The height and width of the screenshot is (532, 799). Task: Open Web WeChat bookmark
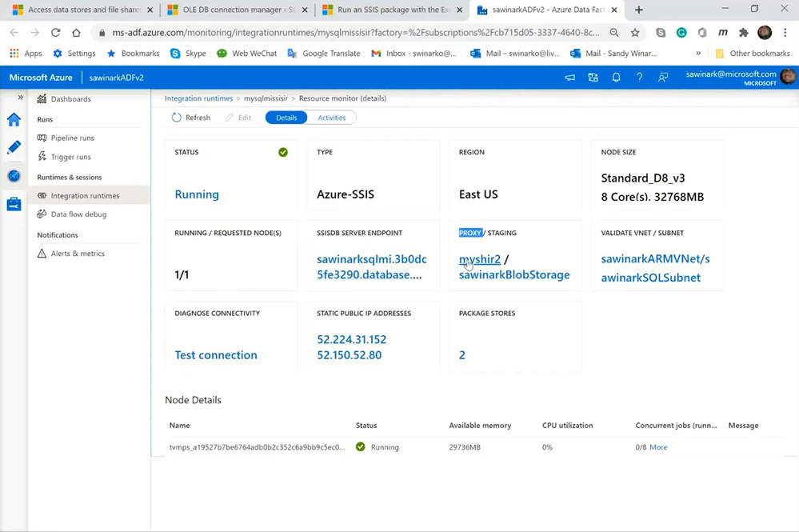pyautogui.click(x=246, y=53)
